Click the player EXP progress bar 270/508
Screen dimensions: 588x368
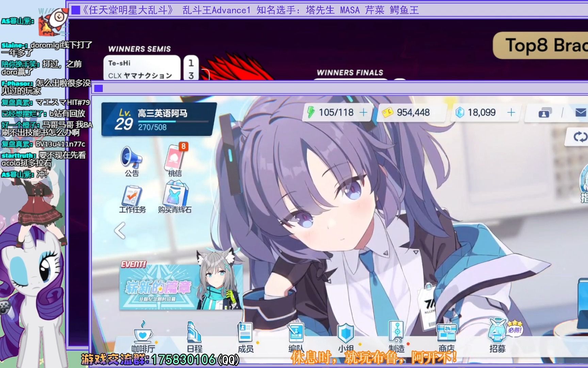[173, 121]
